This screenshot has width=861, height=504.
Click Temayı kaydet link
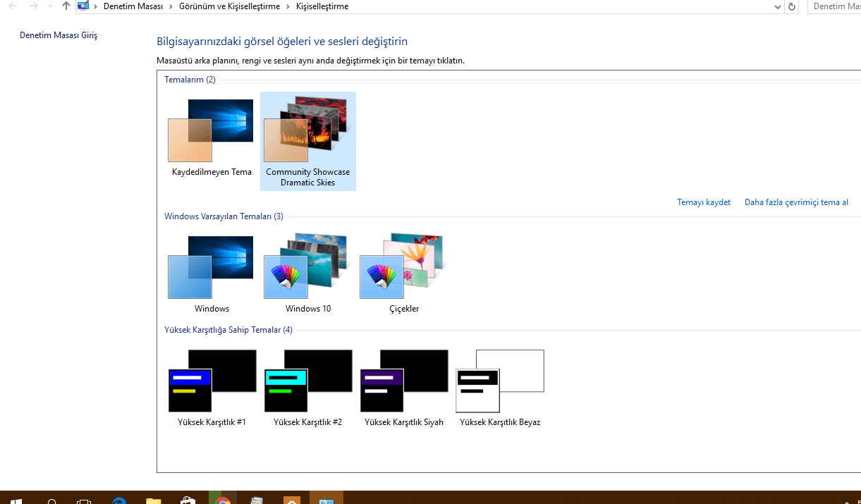point(704,202)
